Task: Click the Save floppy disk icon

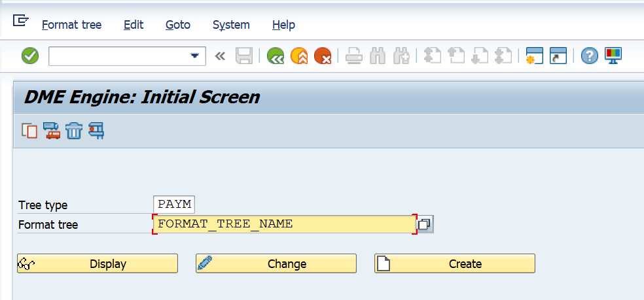Action: pyautogui.click(x=244, y=56)
